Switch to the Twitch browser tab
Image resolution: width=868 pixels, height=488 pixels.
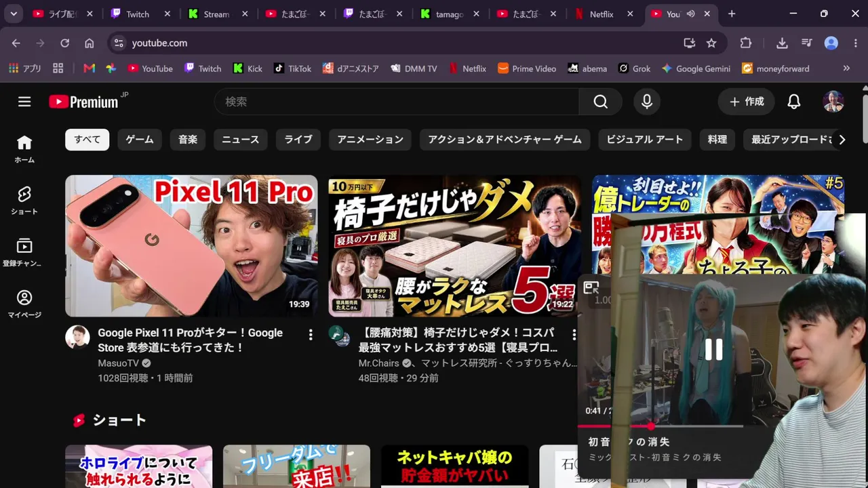pos(137,14)
